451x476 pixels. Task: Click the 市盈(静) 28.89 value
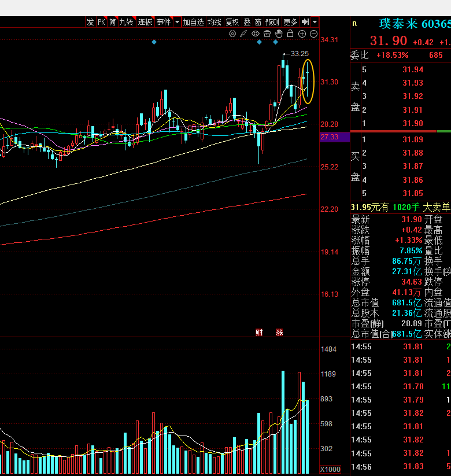pos(412,324)
